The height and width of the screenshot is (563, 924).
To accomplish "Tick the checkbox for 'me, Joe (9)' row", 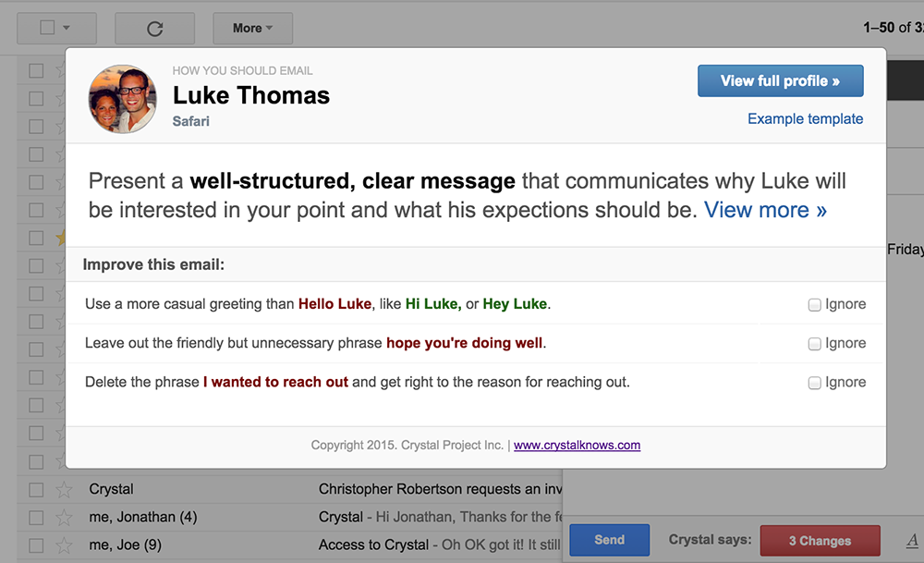I will tap(37, 545).
